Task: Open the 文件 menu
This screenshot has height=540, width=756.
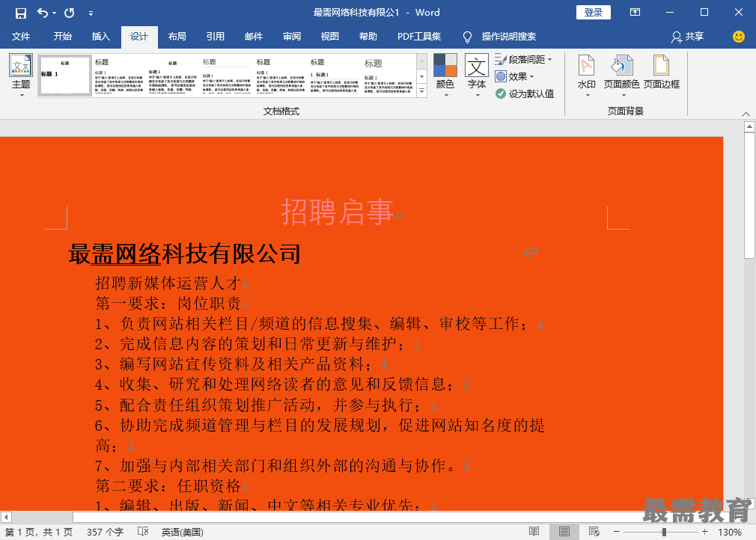Action: [21, 37]
